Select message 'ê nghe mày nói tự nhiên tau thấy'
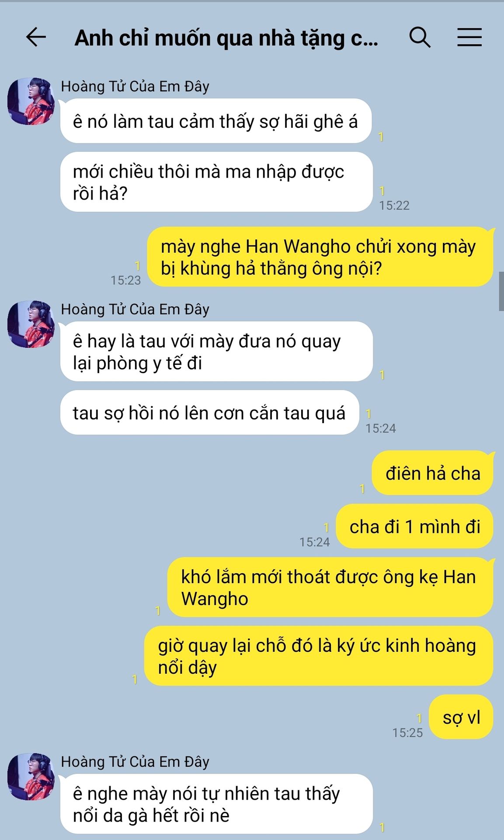504x840 pixels. [x=216, y=804]
